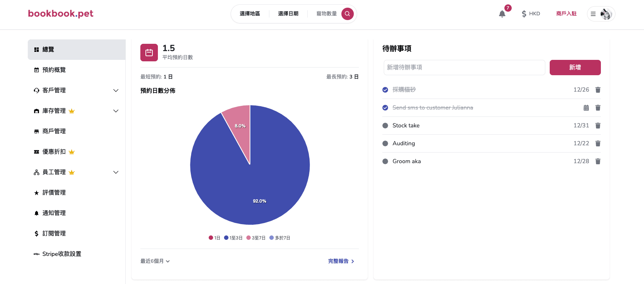Click the crown icon next to 優惠折扣
This screenshot has height=284, width=644.
pyautogui.click(x=72, y=152)
